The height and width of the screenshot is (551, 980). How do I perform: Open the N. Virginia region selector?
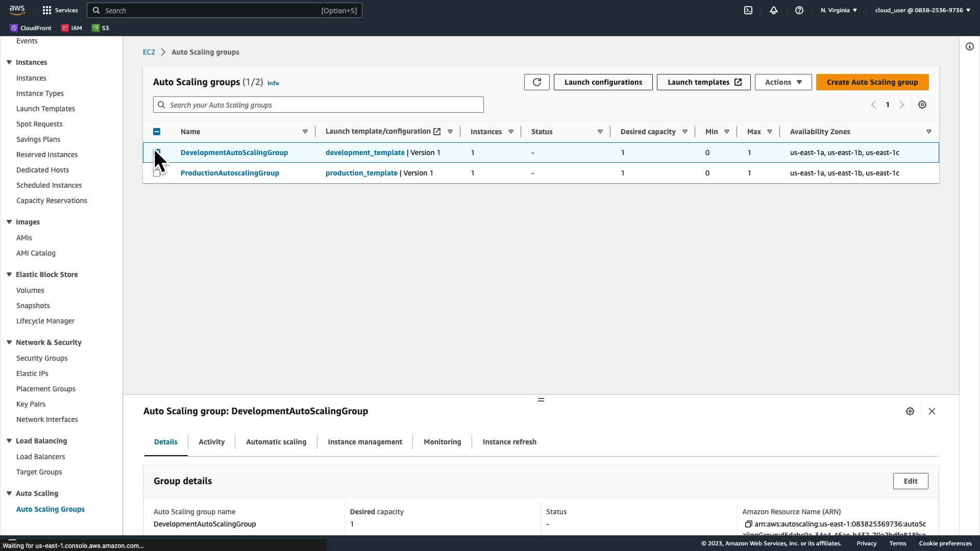[839, 10]
